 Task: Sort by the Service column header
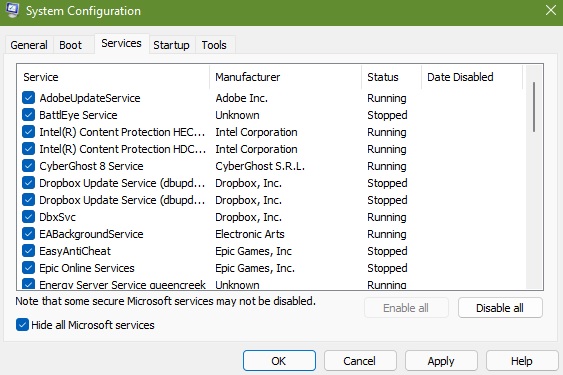[113, 77]
